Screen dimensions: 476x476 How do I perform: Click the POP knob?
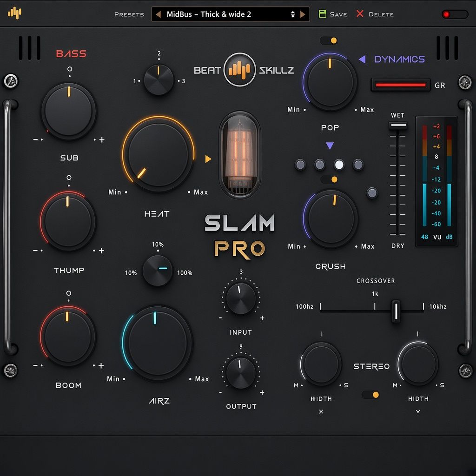click(x=331, y=82)
